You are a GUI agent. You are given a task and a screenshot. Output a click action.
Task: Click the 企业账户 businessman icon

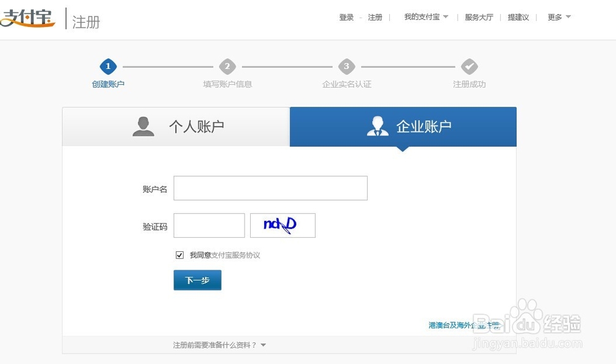click(378, 126)
